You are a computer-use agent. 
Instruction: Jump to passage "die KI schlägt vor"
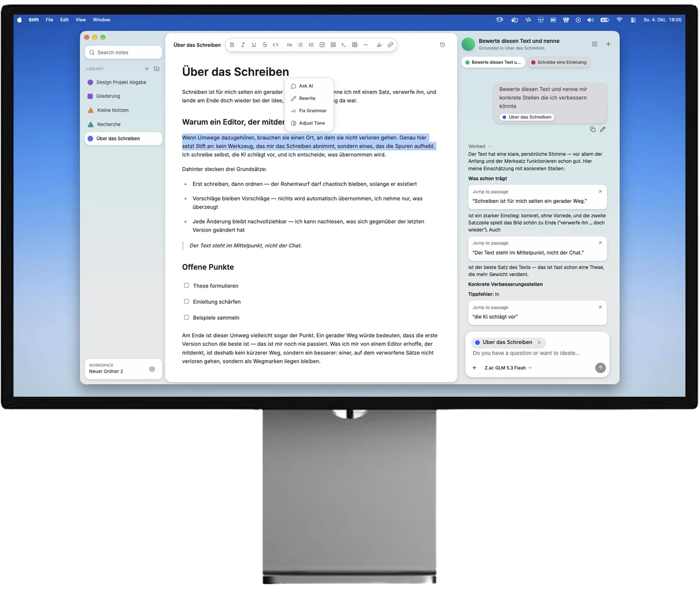537,312
